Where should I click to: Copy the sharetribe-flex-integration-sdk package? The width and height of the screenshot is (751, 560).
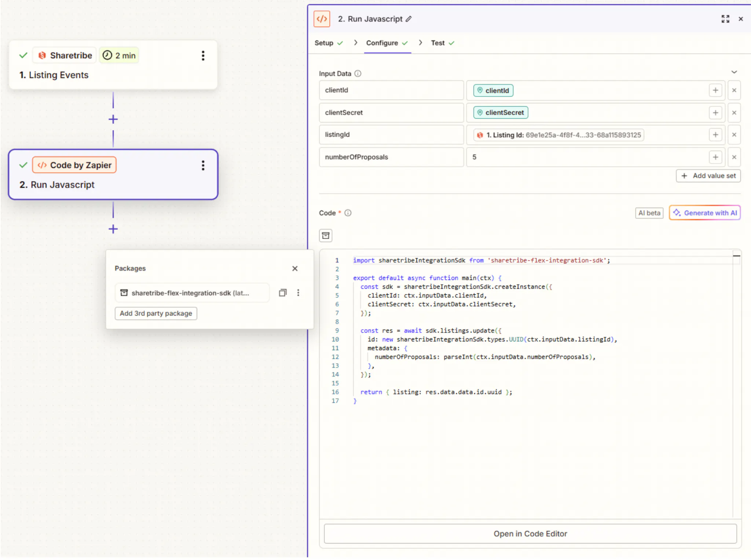tap(283, 293)
